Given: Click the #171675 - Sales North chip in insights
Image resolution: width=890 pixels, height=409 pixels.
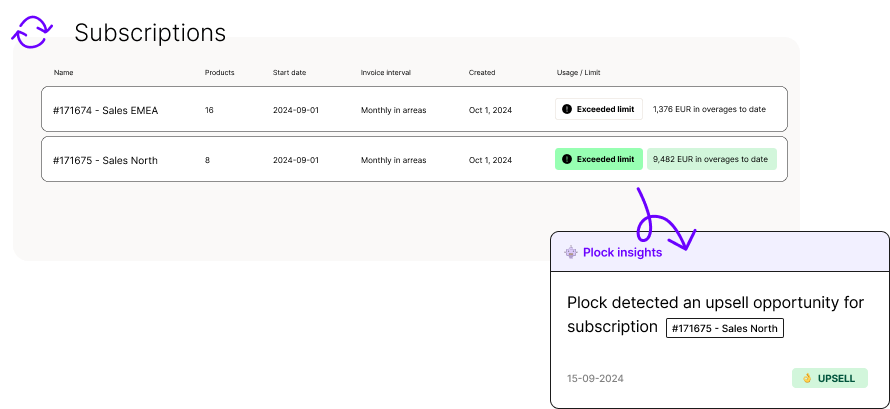Looking at the screenshot, I should pos(725,328).
